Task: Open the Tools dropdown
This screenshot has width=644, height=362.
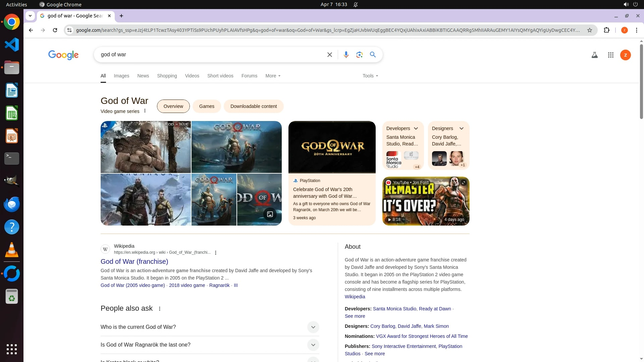Action: (370, 76)
